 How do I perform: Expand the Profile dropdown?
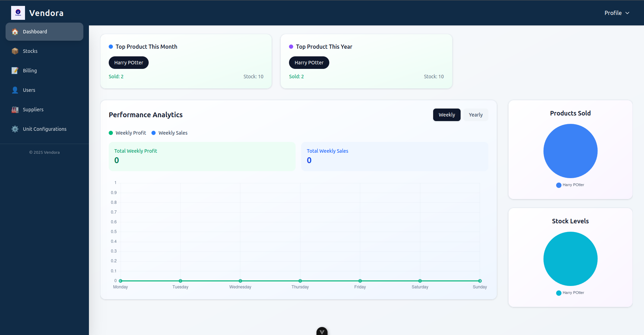point(617,13)
